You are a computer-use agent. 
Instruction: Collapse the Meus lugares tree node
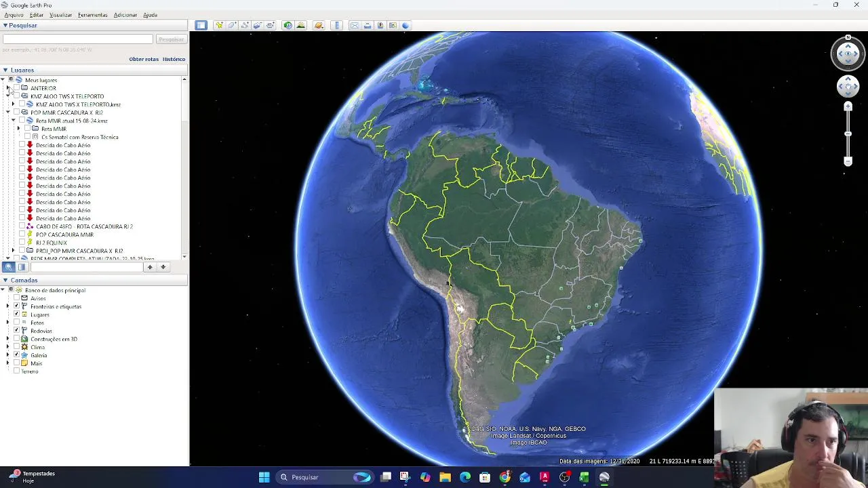[3, 80]
